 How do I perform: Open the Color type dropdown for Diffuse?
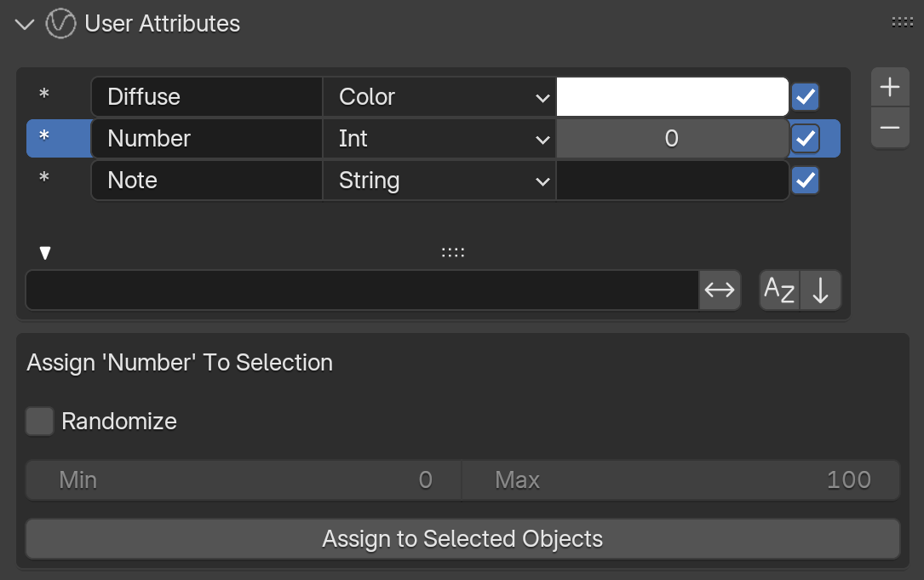tap(439, 97)
